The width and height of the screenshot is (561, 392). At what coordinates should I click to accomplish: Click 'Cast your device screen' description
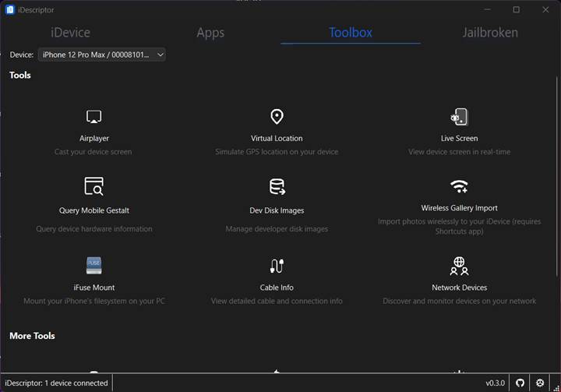pos(93,152)
